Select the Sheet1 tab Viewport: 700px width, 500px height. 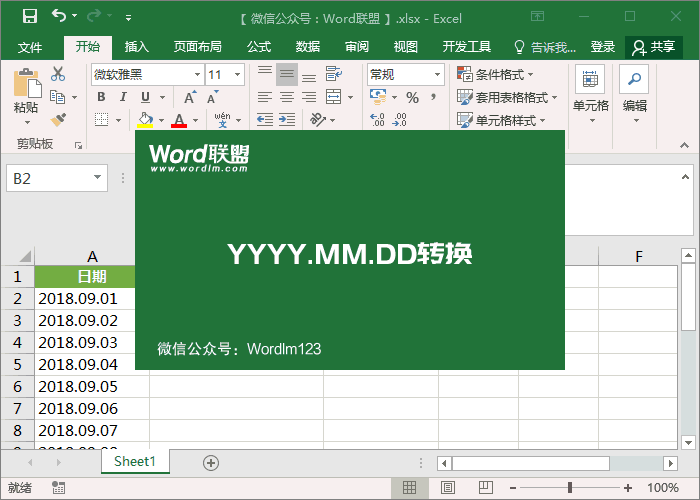tap(135, 461)
